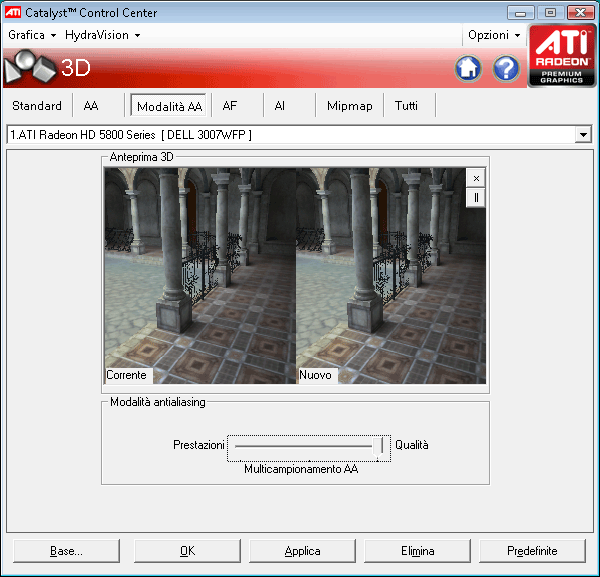Click the Corrente caption
Viewport: 600px width, 577px height.
[x=129, y=375]
